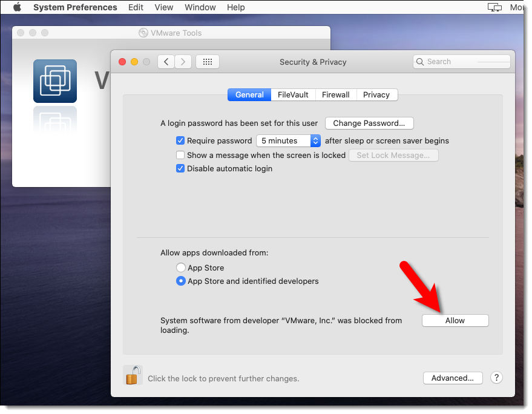The image size is (532, 414).
Task: Open the System Preferences menu
Action: pyautogui.click(x=75, y=7)
